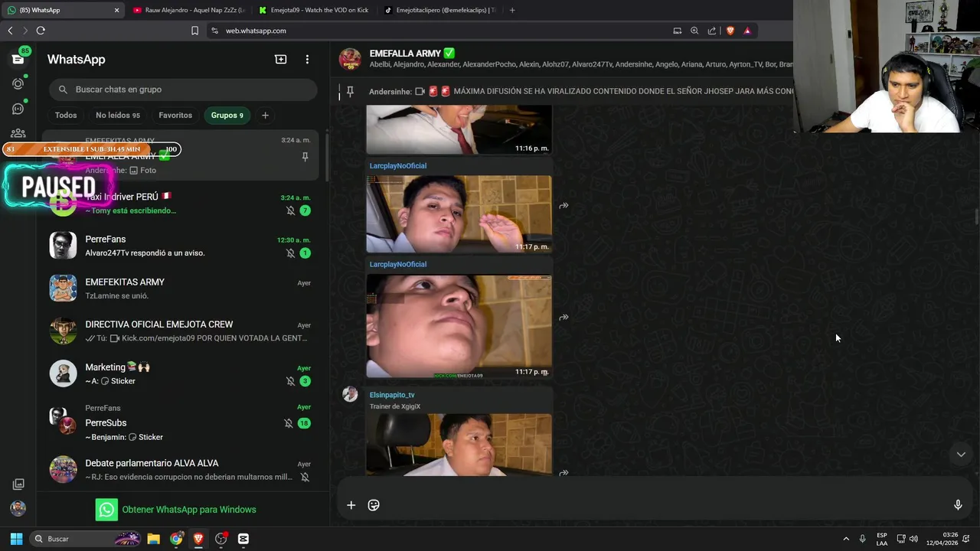The image size is (980, 551).
Task: Record a voice message with microphone
Action: coord(958,505)
